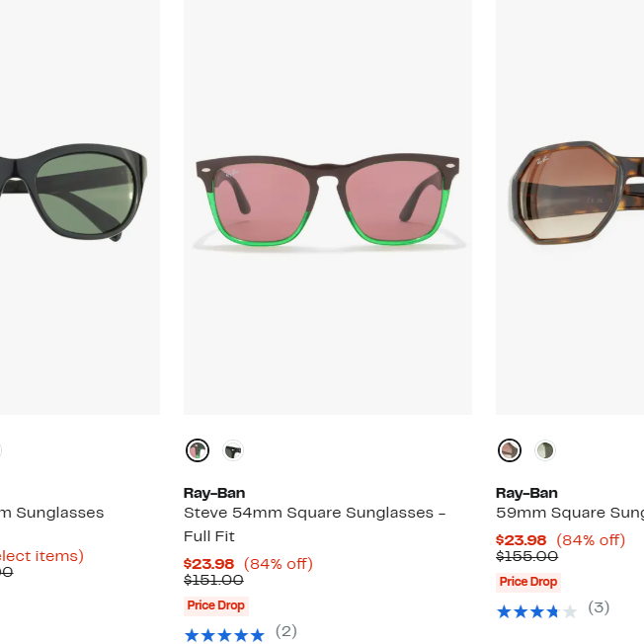Pick the green-lens 59mm sunglasses color swatch

pos(545,451)
